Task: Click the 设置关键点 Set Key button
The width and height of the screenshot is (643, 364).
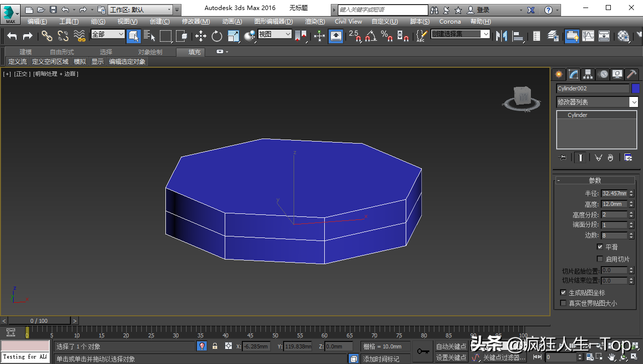Action: coord(451,357)
